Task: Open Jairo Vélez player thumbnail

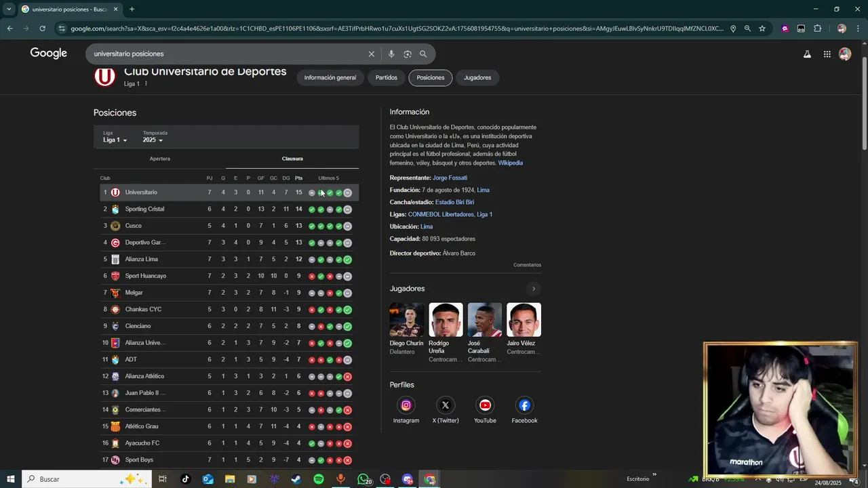Action: point(524,320)
